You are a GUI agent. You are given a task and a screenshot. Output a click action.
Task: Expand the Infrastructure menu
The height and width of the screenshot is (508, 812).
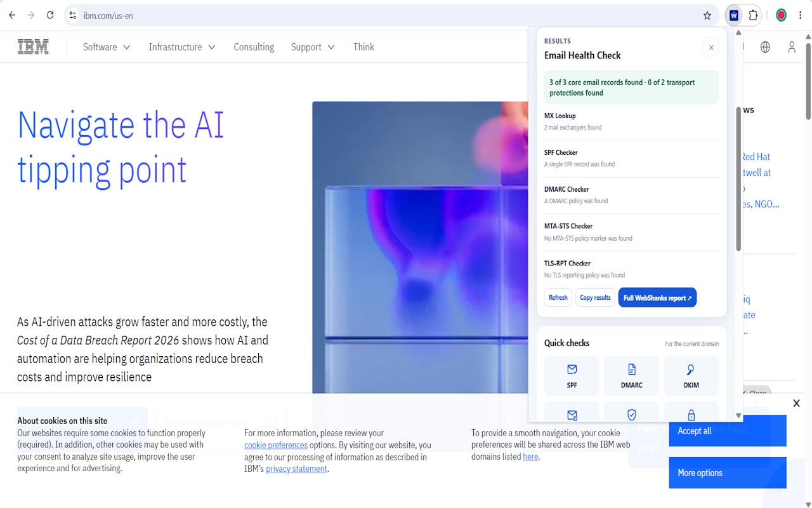[182, 47]
